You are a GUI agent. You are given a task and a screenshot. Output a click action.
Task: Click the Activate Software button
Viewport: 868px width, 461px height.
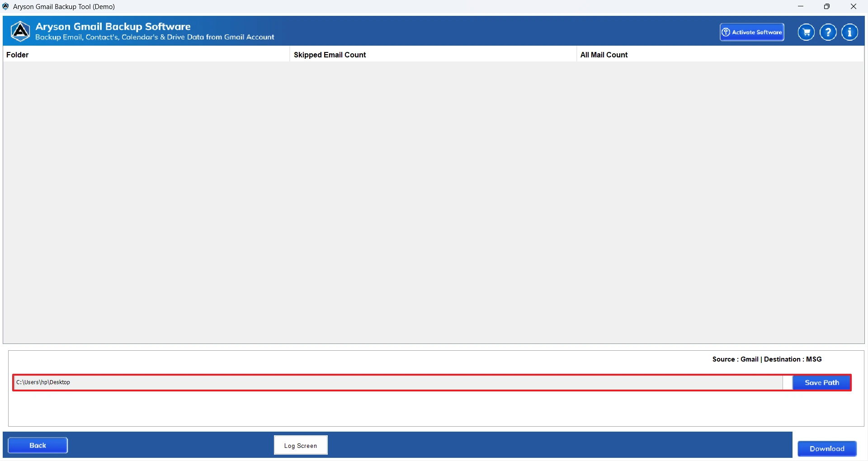point(752,32)
